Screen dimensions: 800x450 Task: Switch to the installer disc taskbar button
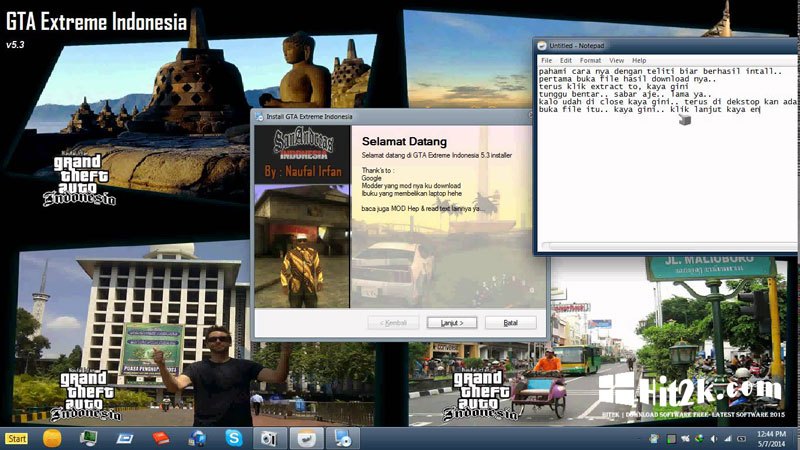click(342, 438)
